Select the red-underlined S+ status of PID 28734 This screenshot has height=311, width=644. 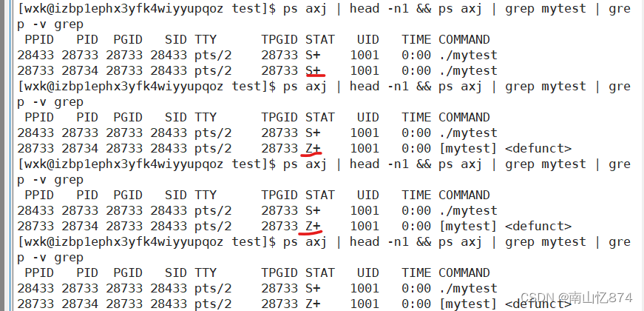point(313,71)
